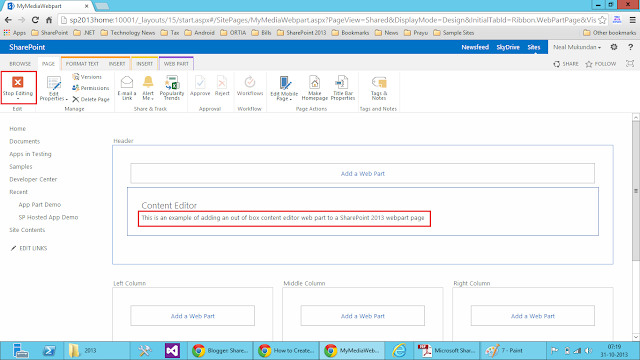Open the INSERT tab beside WEB PART
Screen dimensions: 640x360
tap(144, 64)
